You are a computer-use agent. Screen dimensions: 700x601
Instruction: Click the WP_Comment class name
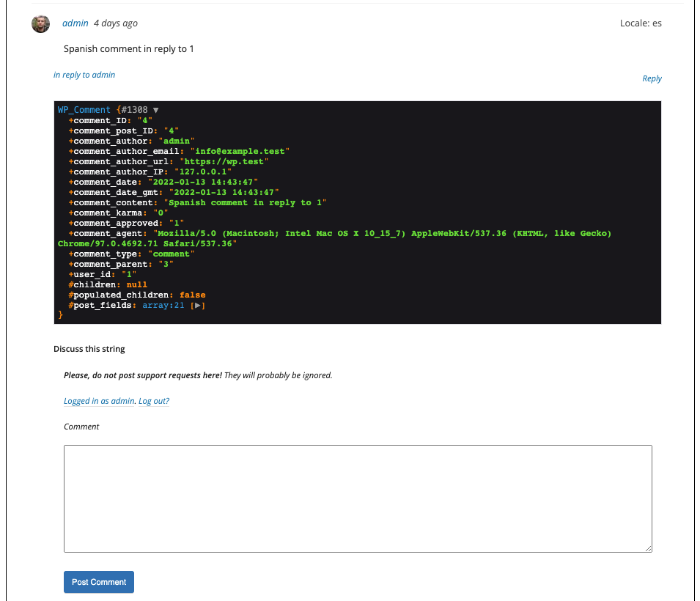pyautogui.click(x=84, y=110)
